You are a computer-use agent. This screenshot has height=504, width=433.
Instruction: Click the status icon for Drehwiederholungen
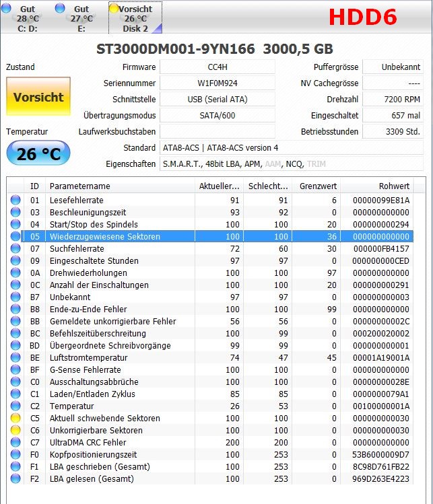(15, 273)
